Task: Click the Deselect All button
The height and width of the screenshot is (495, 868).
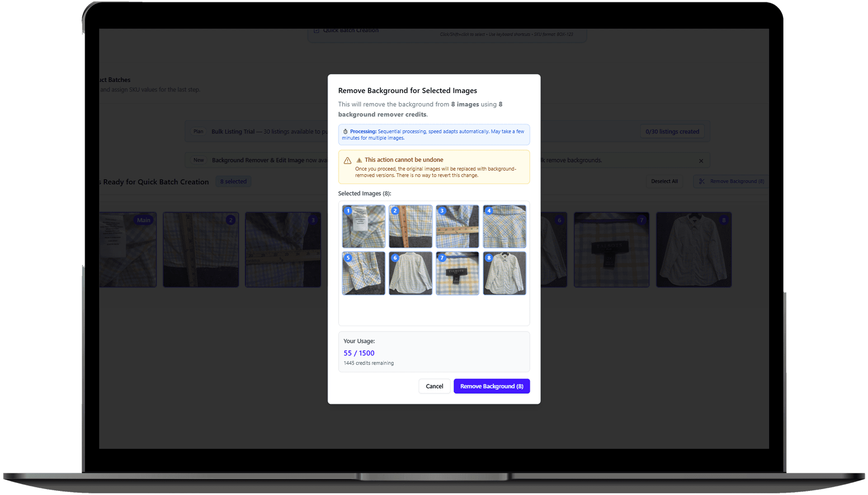Action: (x=664, y=181)
